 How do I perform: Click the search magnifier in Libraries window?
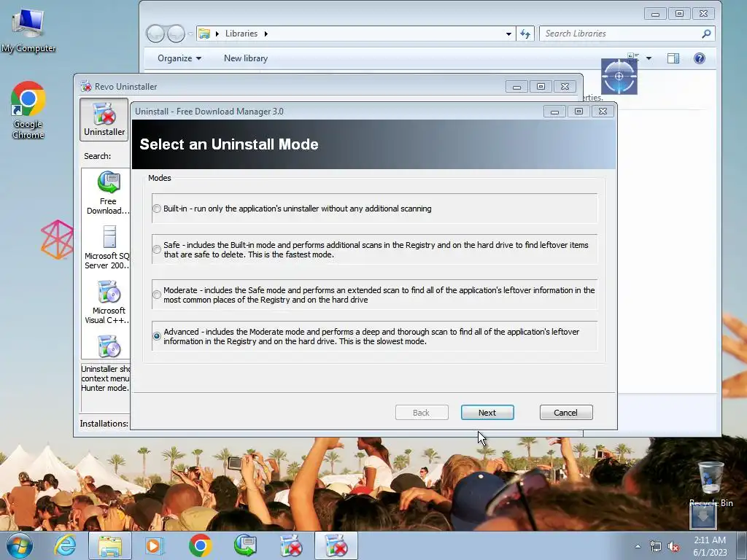coord(706,34)
